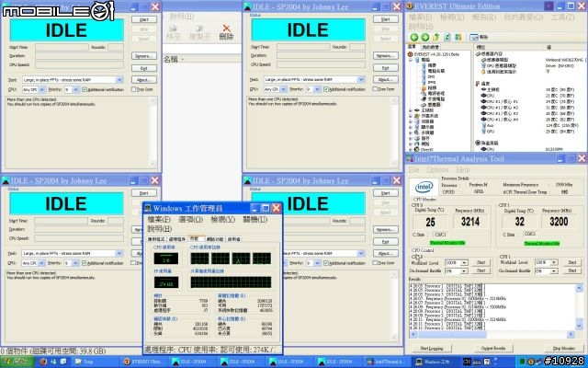This screenshot has height=368, width=588.
Task: Open Priority dropdown in upper-right SP2004 window
Action: tap(317, 89)
